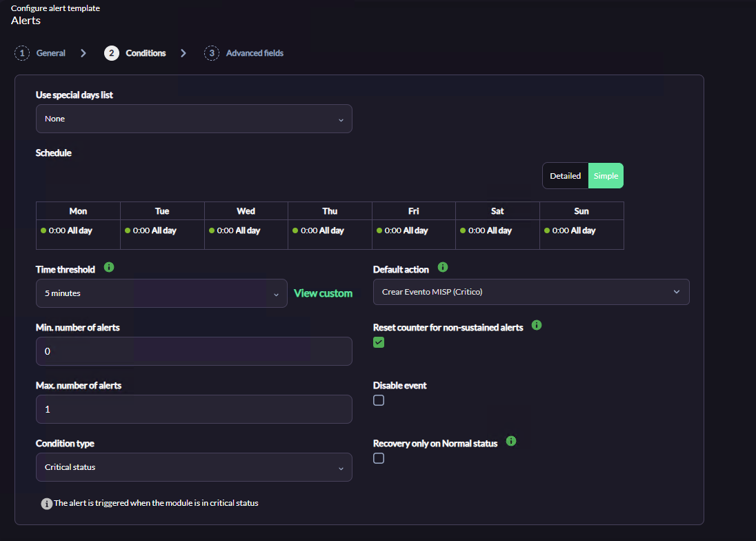Expand the Time threshold 5 minutes dropdown
Viewport: 756px width, 541px height.
[x=161, y=293]
